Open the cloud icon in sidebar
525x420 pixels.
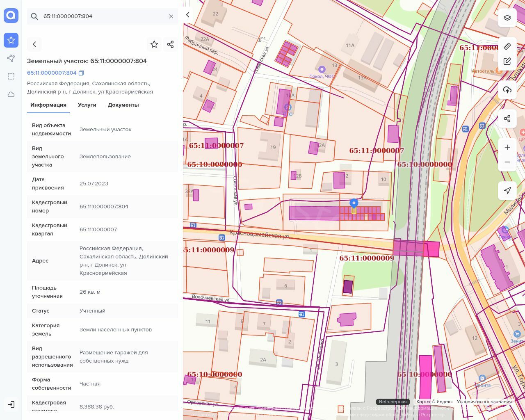[x=11, y=94]
